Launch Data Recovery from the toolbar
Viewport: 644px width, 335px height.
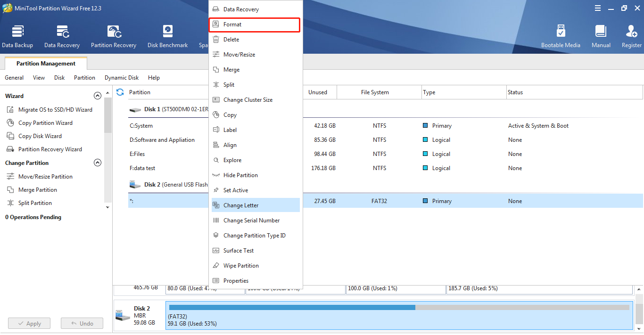[x=62, y=36]
